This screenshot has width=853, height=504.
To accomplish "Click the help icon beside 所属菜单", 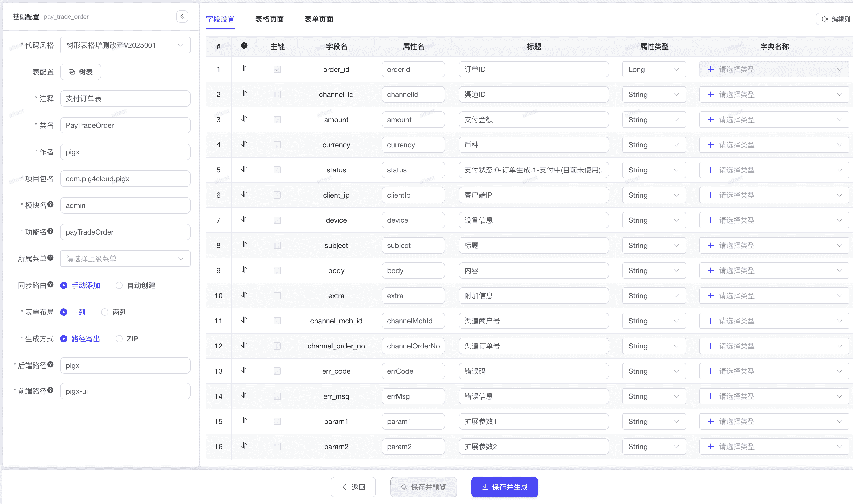I will [x=50, y=257].
